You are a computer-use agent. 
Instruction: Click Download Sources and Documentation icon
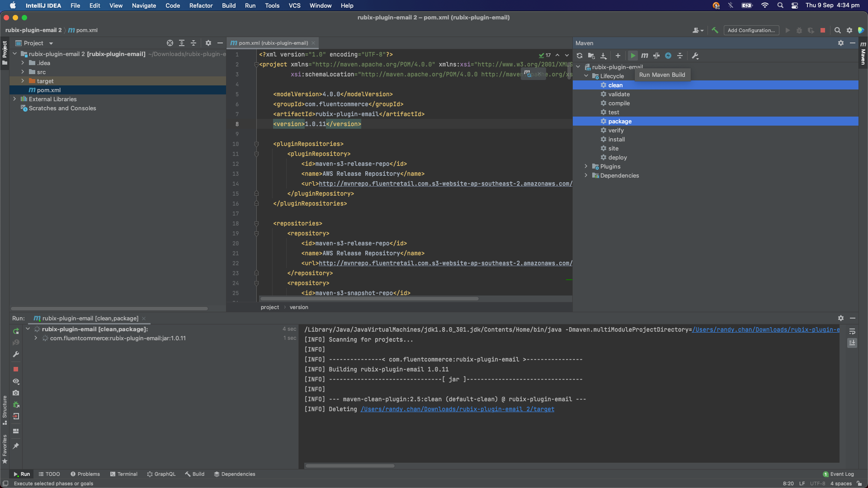point(603,56)
